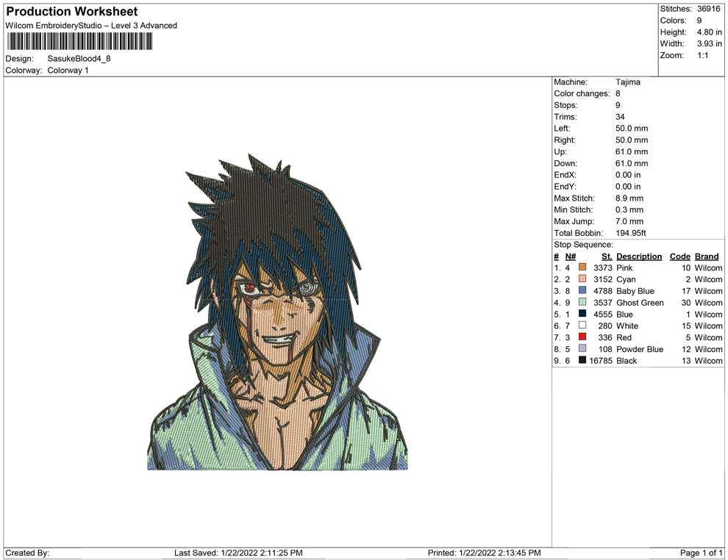Click the Red color swatch
728x560 pixels.
click(x=582, y=337)
